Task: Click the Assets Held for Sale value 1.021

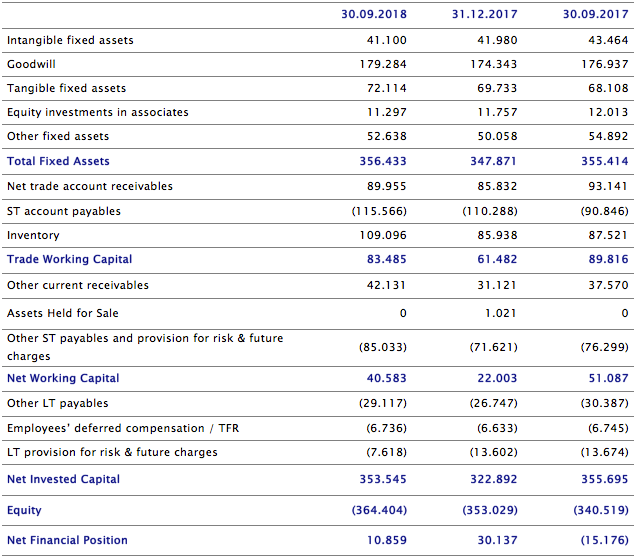Action: [500, 313]
